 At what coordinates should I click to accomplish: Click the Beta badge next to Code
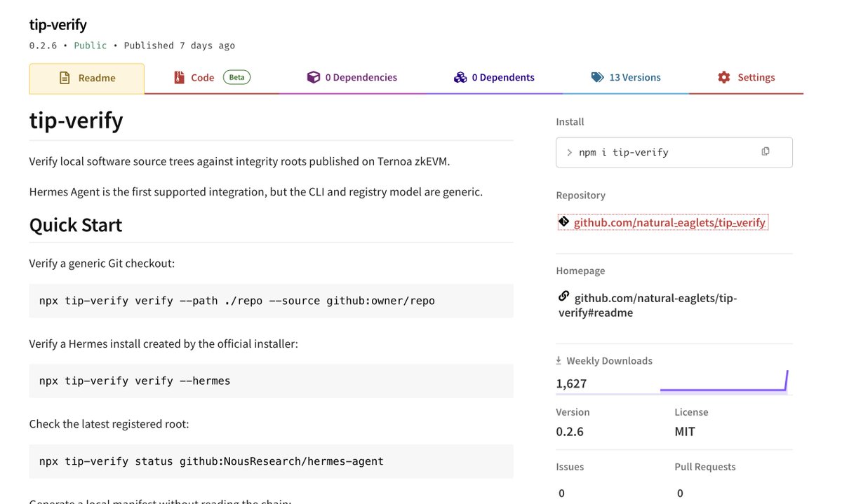tap(236, 77)
